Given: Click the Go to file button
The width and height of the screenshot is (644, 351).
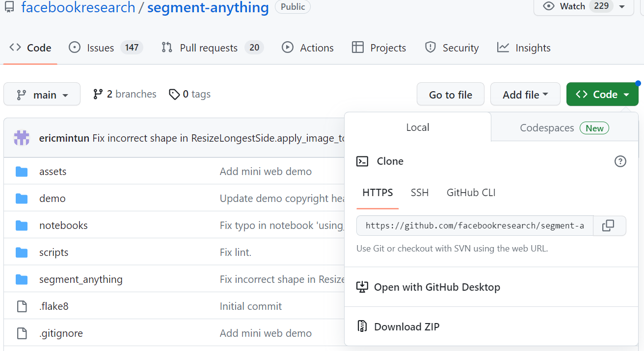Looking at the screenshot, I should point(451,94).
